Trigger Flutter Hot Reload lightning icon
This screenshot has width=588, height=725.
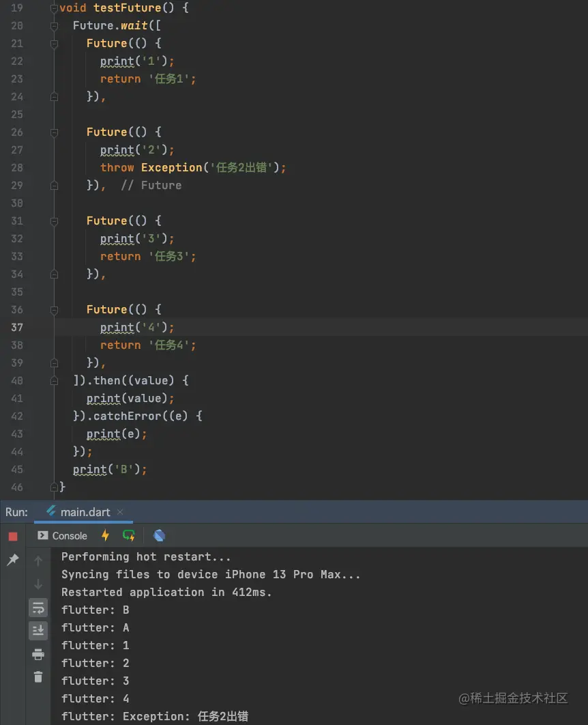[105, 535]
